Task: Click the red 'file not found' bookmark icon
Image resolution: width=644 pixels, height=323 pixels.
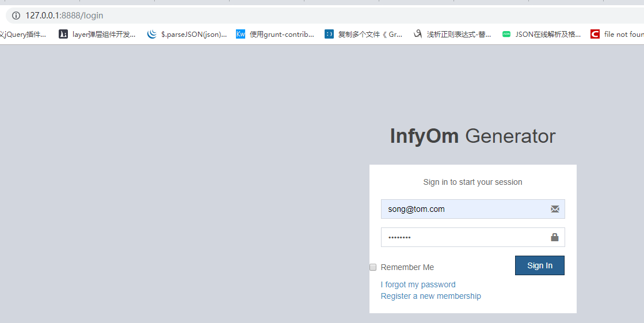Action: [595, 34]
